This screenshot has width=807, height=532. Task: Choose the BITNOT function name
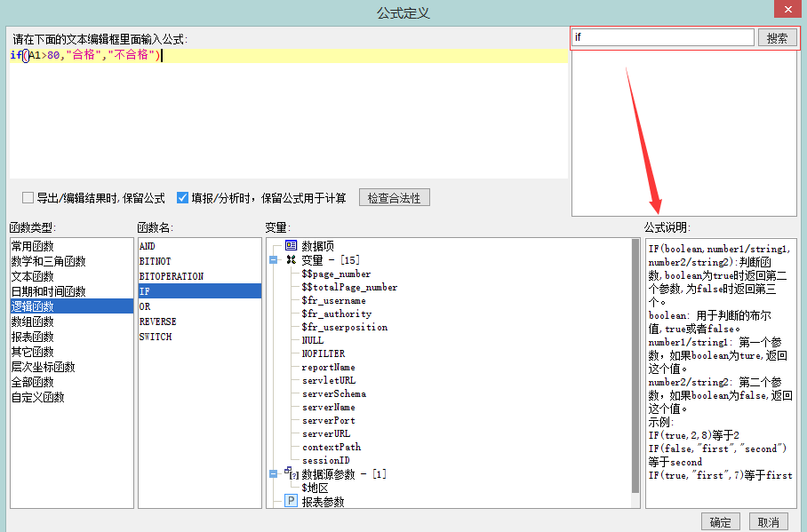200,261
